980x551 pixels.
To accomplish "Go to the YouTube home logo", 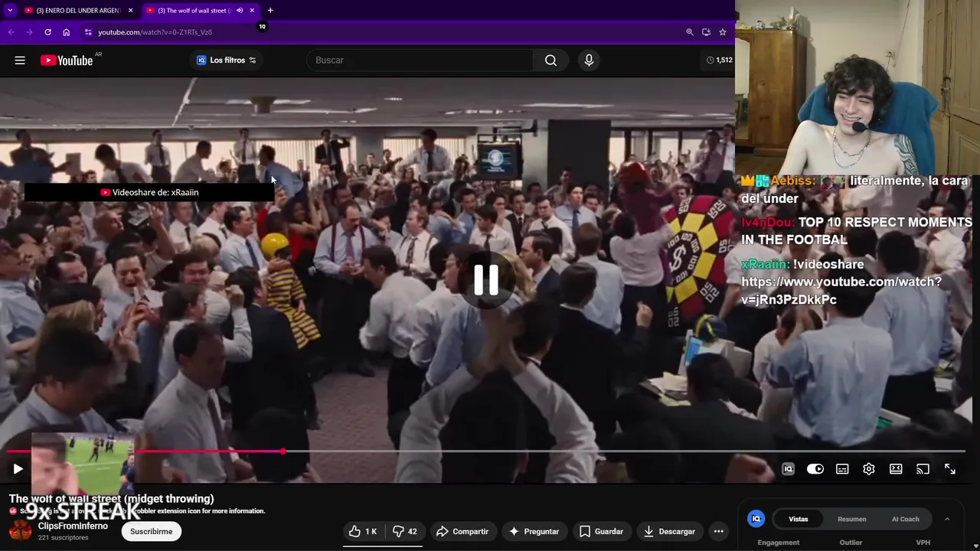I will pyautogui.click(x=67, y=60).
